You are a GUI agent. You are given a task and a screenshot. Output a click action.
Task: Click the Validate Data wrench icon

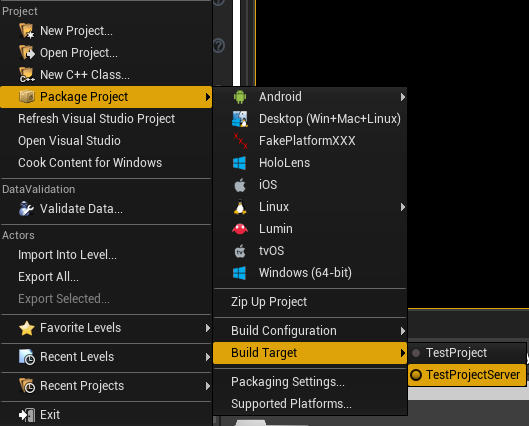(x=27, y=209)
